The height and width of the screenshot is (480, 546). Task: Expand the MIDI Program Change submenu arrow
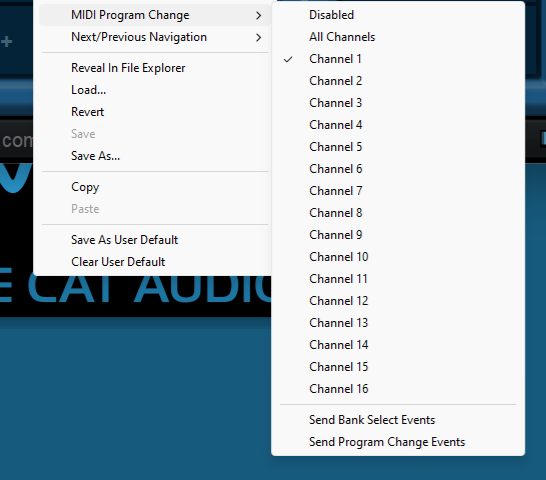[x=258, y=15]
